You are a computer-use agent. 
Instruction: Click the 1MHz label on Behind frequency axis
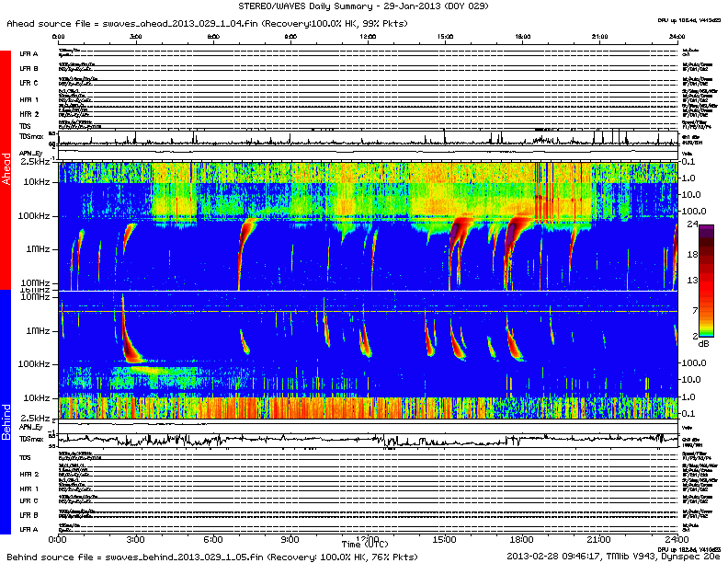click(x=39, y=330)
